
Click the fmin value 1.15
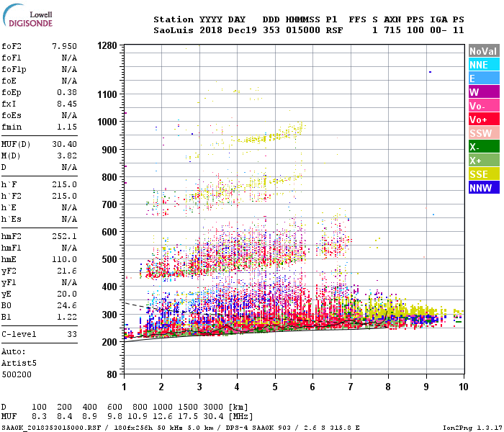pos(67,127)
